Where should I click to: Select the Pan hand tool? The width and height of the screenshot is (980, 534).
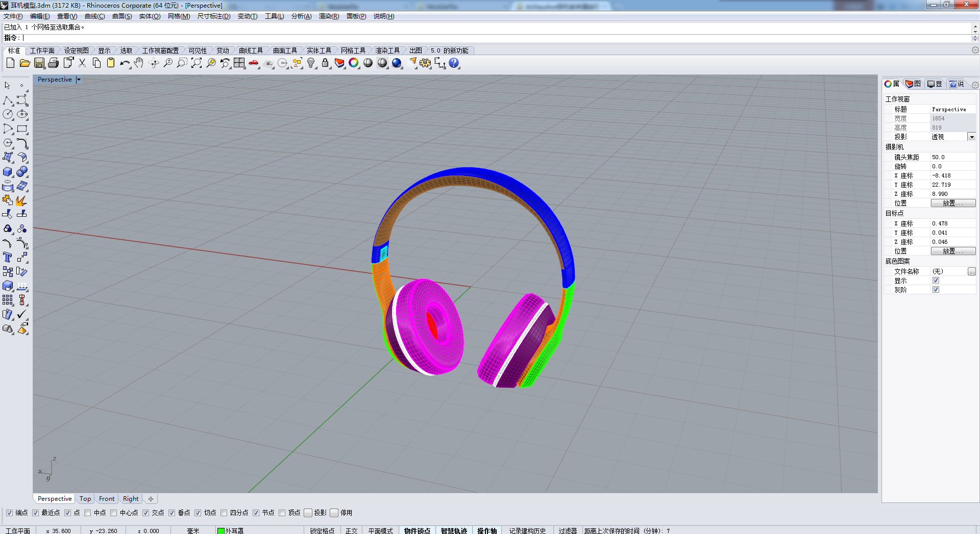(x=139, y=63)
